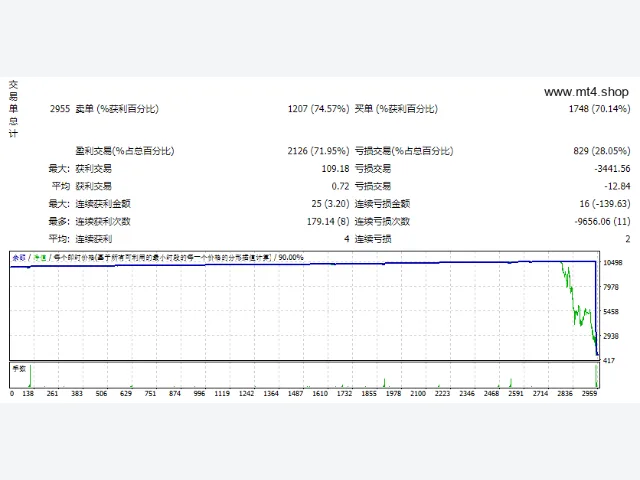This screenshot has height=480, width=640.
Task: Click the y-axis value "2938"
Action: tap(611, 336)
